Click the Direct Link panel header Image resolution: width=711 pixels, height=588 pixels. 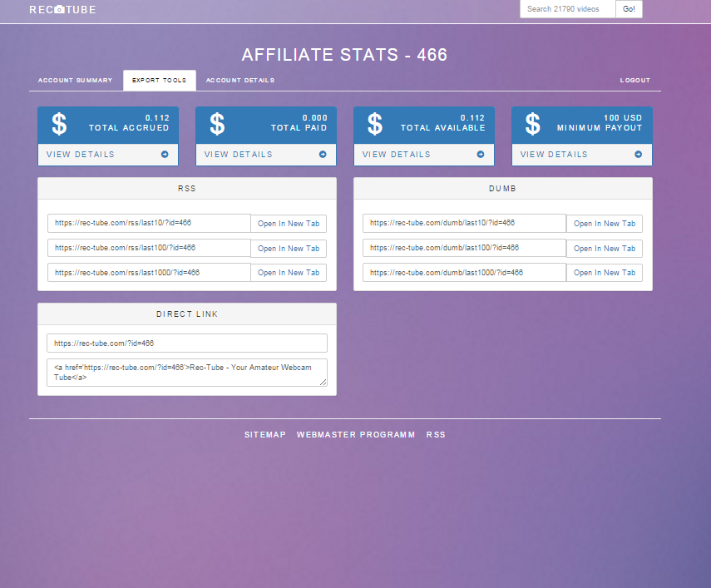point(187,314)
